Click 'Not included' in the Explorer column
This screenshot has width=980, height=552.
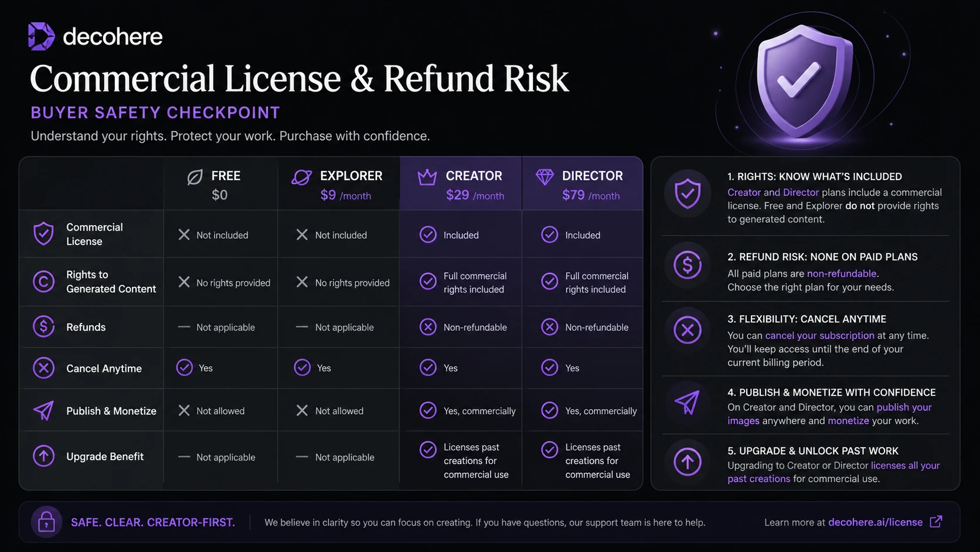(x=341, y=235)
